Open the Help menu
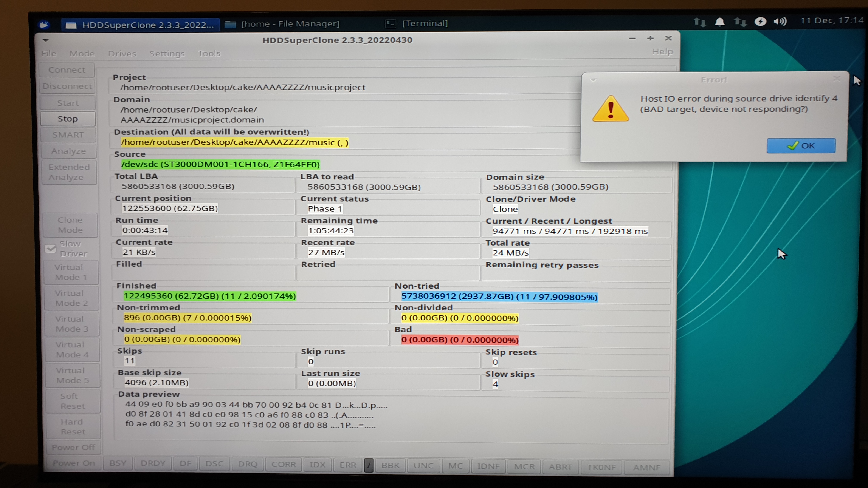Viewport: 868px width, 488px height. 662,51
